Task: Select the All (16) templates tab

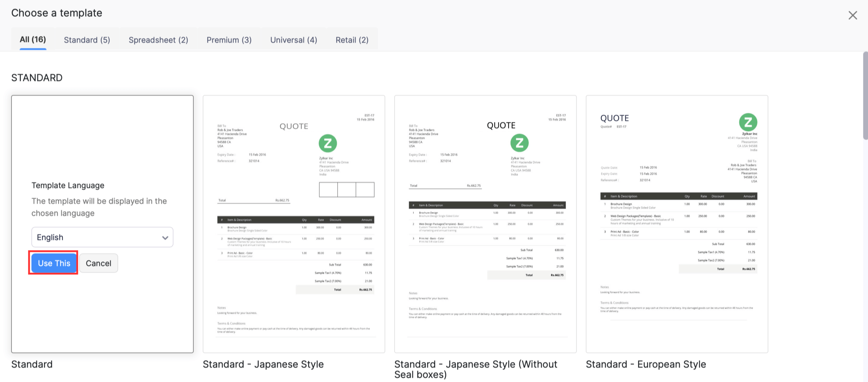Action: [x=32, y=39]
